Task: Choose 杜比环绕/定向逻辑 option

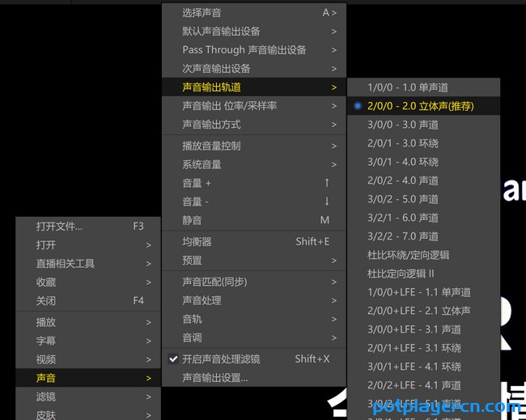Action: click(x=408, y=255)
